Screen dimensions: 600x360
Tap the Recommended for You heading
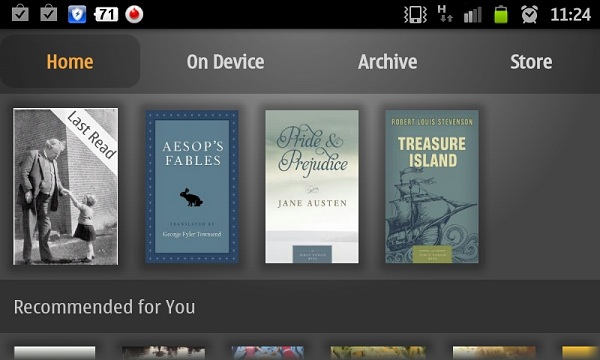[x=104, y=307]
